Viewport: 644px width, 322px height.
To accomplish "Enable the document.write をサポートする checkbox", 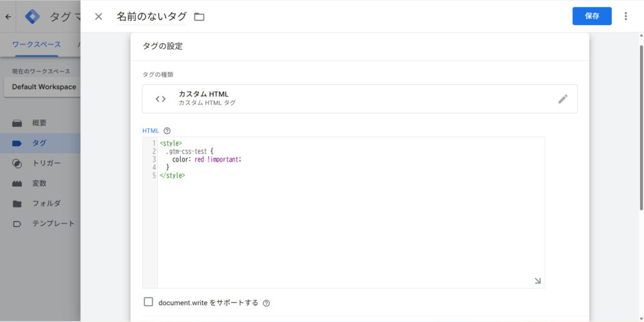I will point(149,302).
